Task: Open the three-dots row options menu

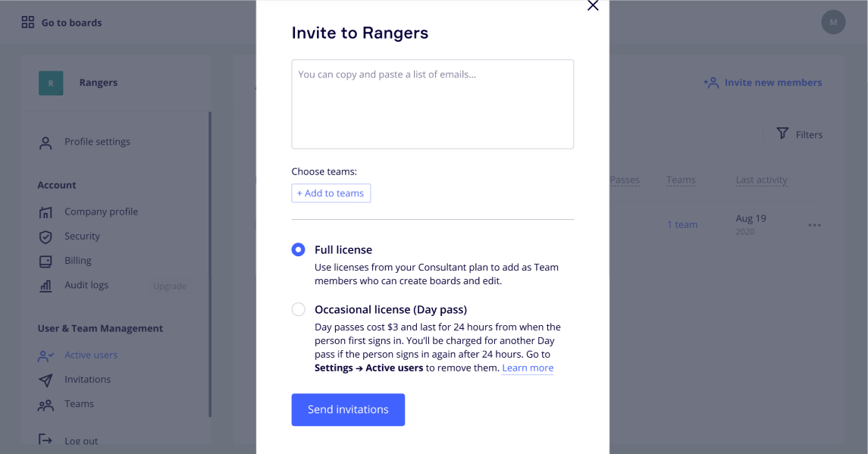Action: point(814,225)
